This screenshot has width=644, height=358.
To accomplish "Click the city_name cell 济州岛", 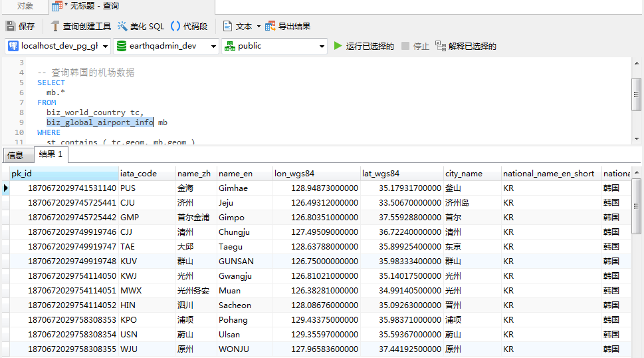I will (473, 203).
